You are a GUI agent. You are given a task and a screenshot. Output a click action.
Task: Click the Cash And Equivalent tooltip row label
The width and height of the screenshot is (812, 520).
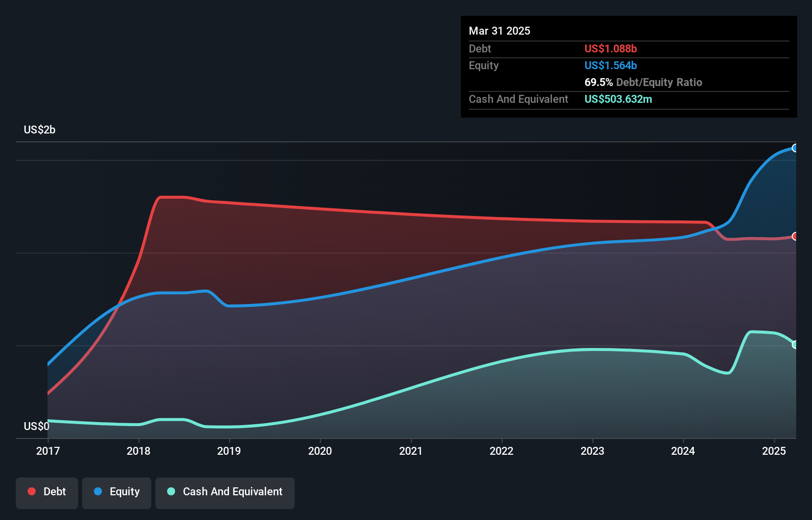pos(518,99)
